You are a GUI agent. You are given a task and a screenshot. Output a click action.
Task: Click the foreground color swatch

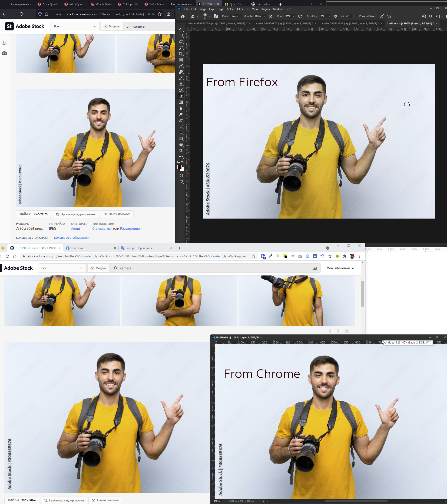[179, 167]
